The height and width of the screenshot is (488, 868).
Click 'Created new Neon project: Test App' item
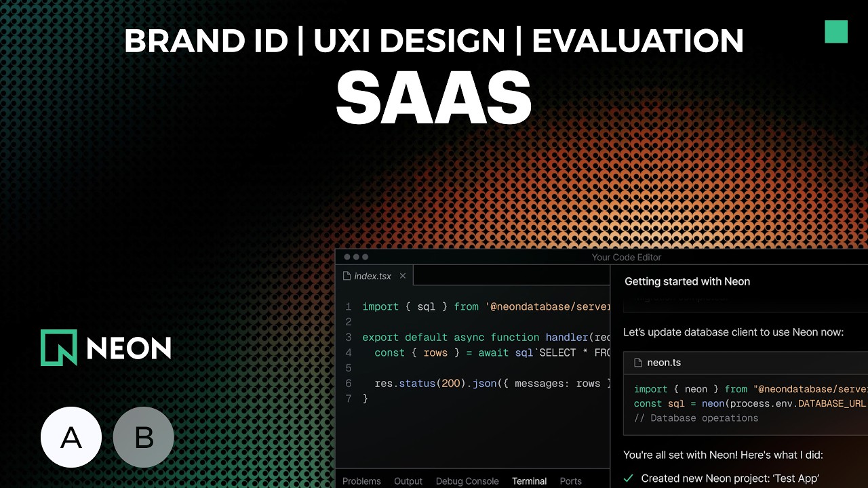730,479
